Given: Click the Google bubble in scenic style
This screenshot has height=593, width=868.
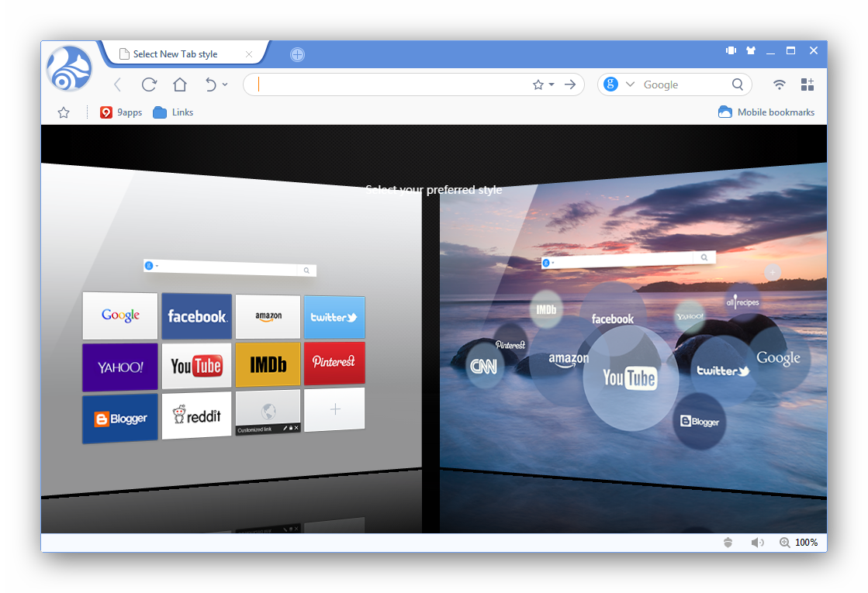Looking at the screenshot, I should point(778,358).
